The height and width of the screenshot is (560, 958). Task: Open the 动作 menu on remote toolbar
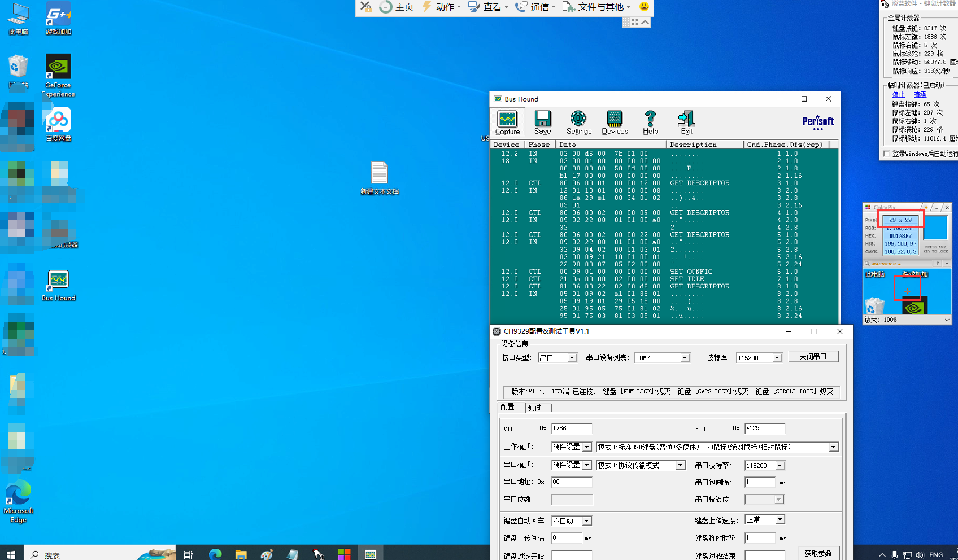441,7
